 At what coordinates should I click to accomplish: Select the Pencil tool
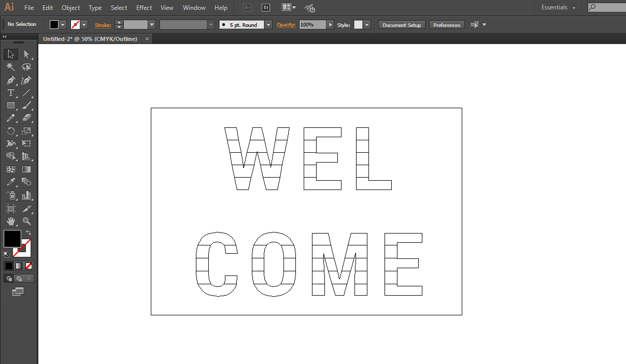[x=11, y=118]
